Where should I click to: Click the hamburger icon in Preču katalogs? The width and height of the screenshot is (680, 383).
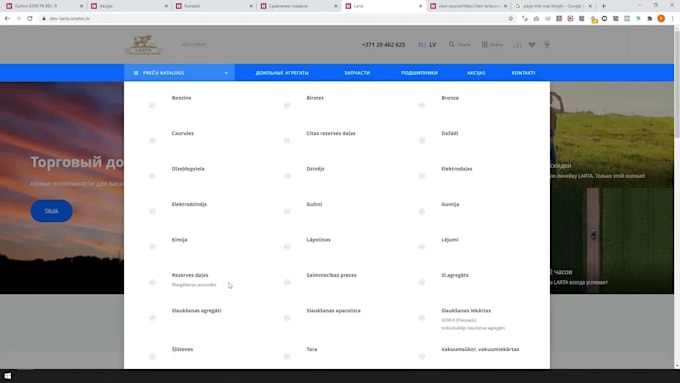click(136, 73)
